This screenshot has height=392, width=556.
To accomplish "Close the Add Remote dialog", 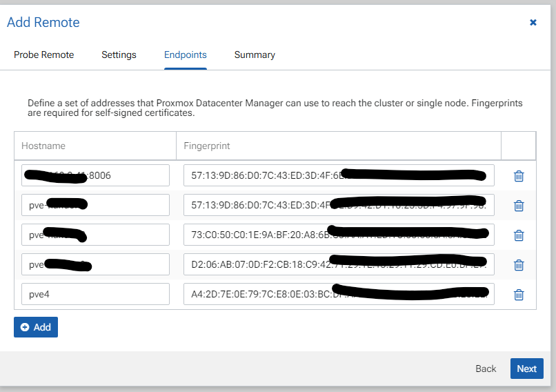I will (x=533, y=22).
